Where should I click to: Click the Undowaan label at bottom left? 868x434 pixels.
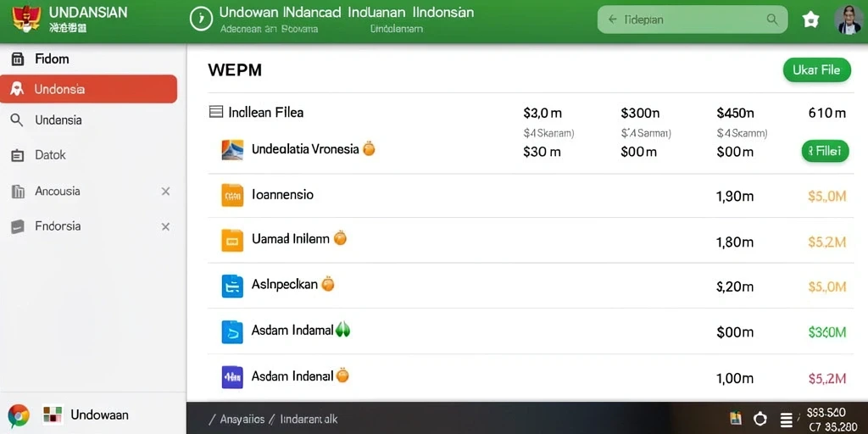[x=100, y=415]
